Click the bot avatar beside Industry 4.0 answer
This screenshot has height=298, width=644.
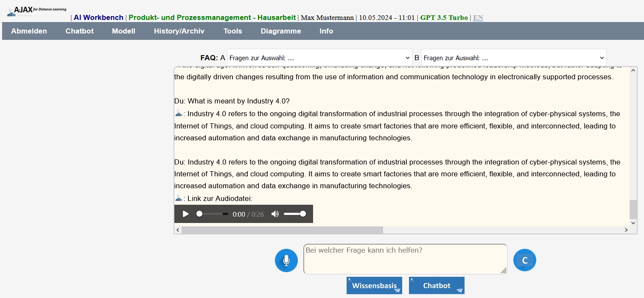pos(179,113)
